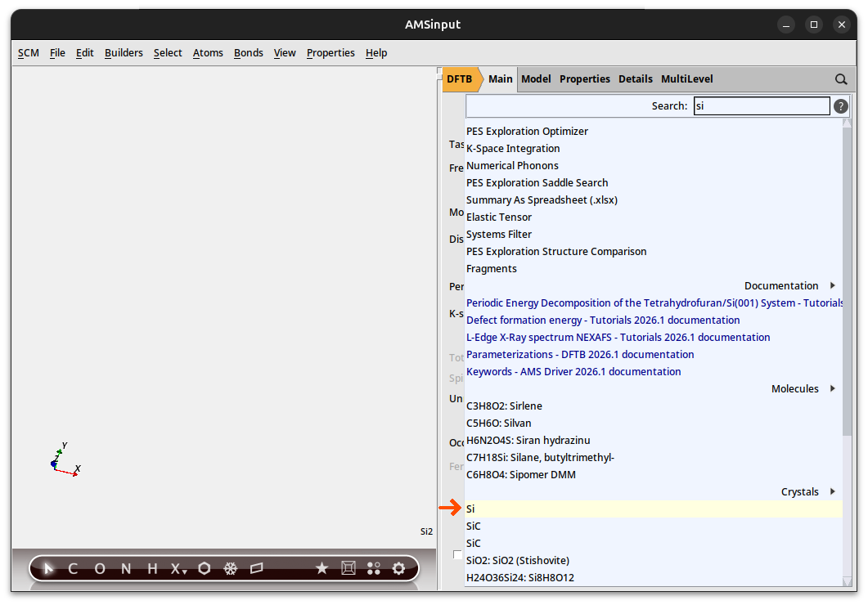
Task: Open the gear settings icon in toolbar
Action: (398, 569)
